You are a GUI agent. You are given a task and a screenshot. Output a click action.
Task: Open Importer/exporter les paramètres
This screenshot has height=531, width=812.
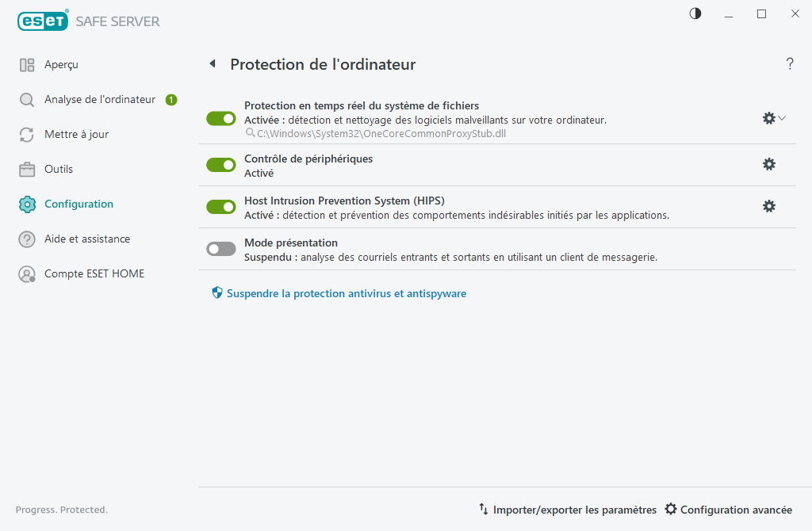[x=575, y=510]
